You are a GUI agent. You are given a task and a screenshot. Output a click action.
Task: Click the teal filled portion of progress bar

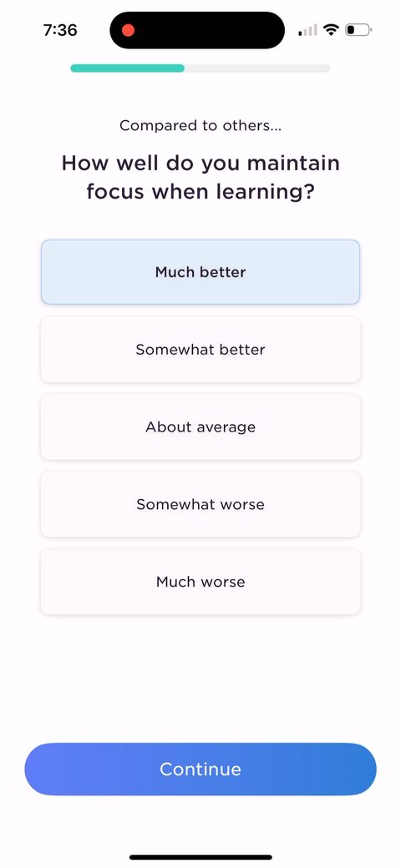(127, 68)
